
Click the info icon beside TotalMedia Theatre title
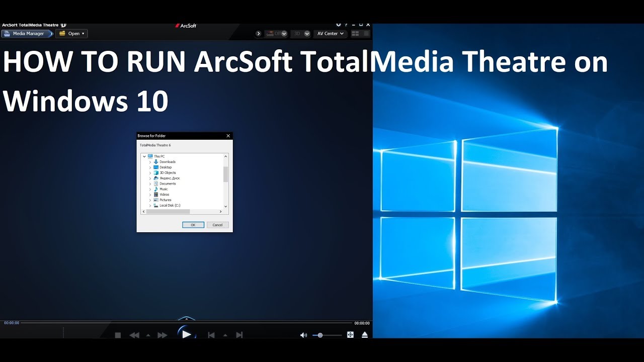click(x=63, y=25)
